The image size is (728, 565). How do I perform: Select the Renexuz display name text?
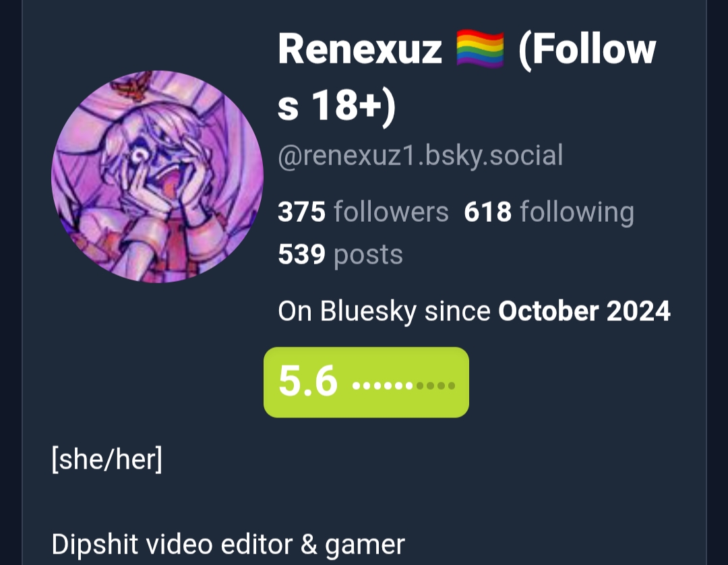[x=359, y=49]
